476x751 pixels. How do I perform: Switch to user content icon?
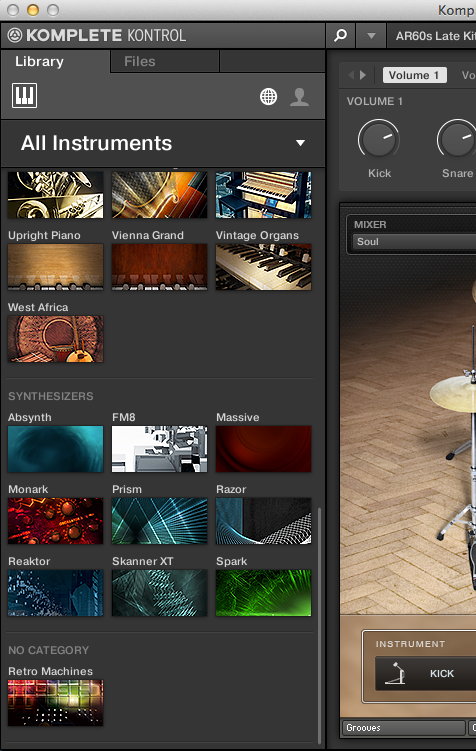(x=300, y=96)
